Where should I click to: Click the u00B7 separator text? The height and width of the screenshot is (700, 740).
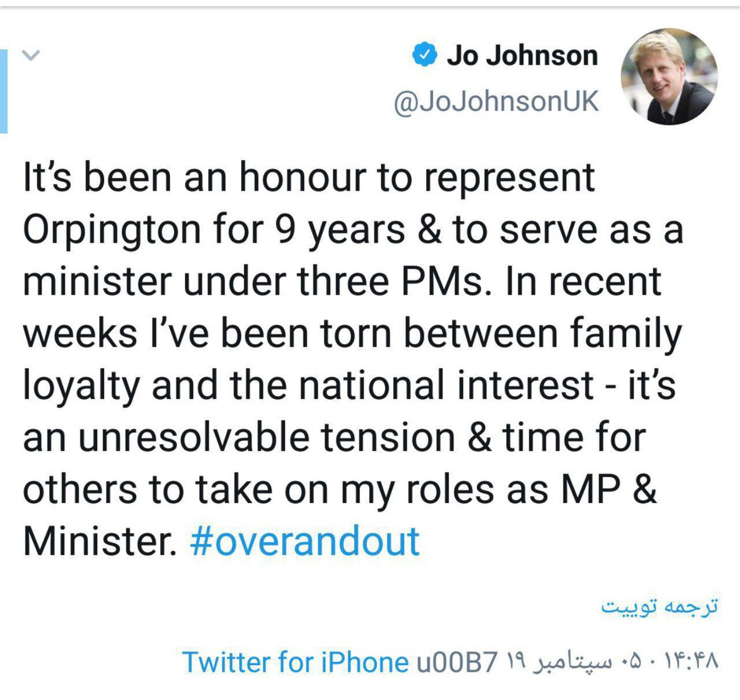tap(458, 661)
